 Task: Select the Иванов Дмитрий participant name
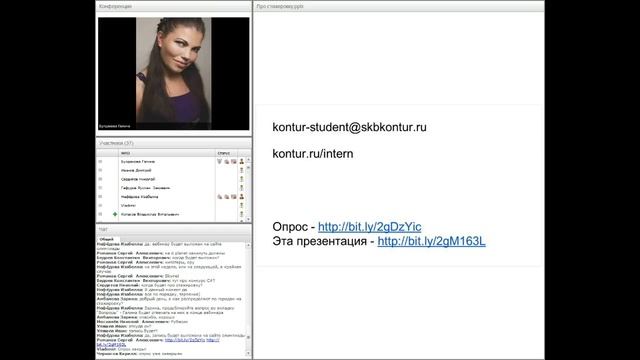pyautogui.click(x=136, y=171)
